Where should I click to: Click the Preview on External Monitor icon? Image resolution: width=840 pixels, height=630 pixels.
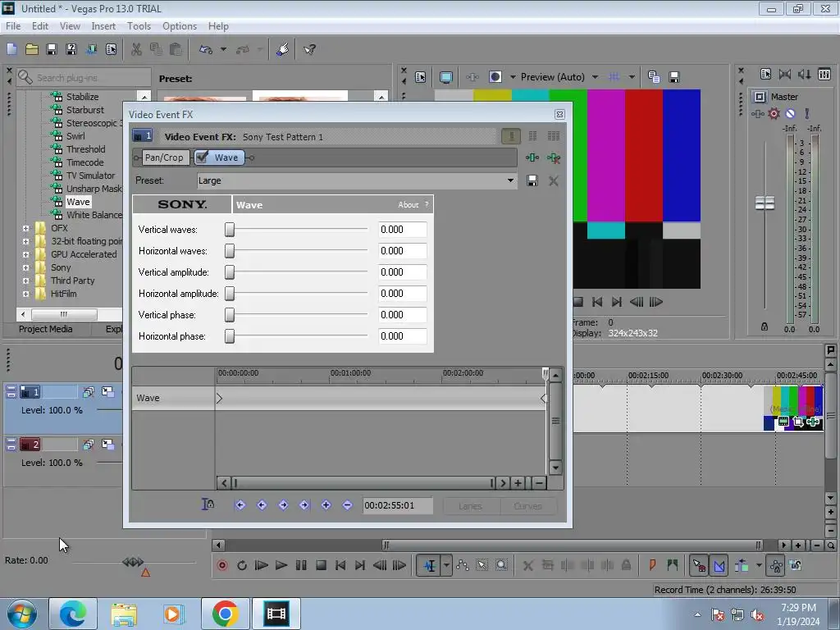445,77
